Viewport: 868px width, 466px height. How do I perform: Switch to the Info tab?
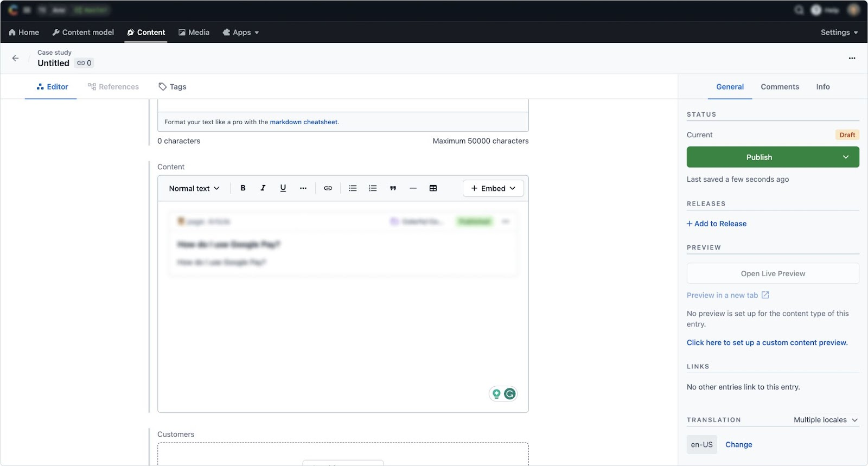(x=823, y=87)
